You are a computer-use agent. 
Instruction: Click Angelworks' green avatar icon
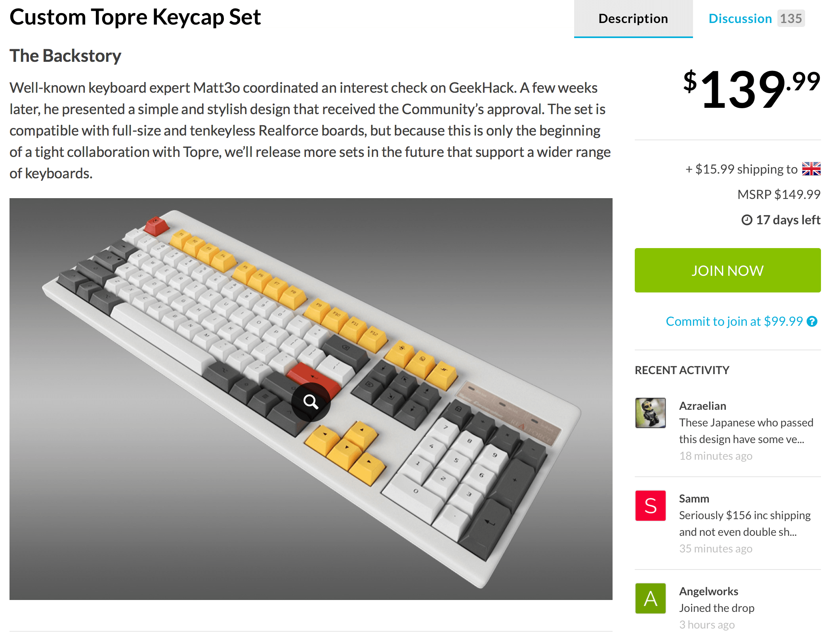coord(650,598)
